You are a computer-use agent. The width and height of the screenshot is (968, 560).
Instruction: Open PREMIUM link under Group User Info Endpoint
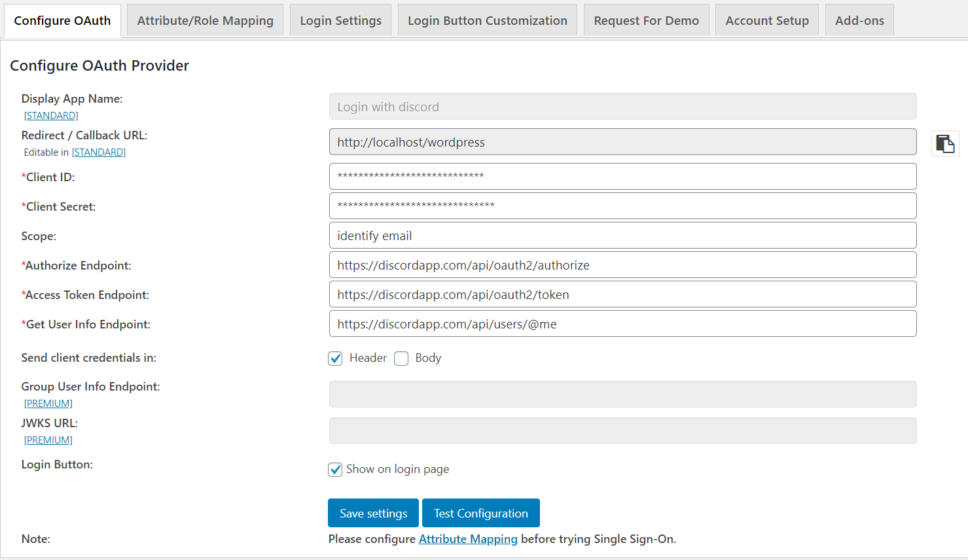click(48, 403)
